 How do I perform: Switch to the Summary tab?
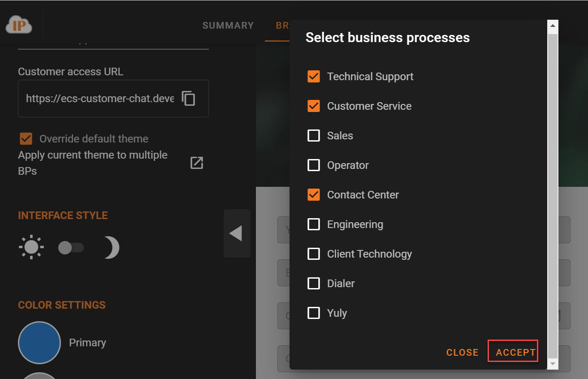click(228, 26)
